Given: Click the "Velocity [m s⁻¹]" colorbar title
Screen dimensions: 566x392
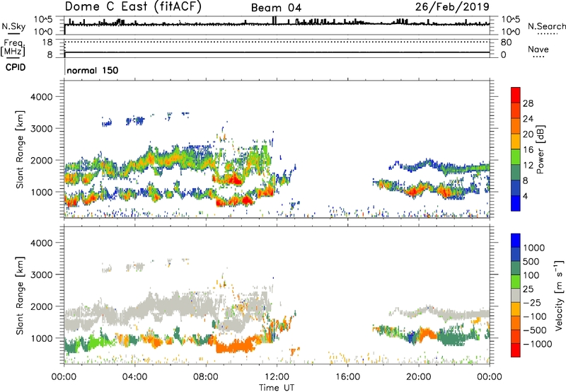Looking at the screenshot, I should (559, 295).
